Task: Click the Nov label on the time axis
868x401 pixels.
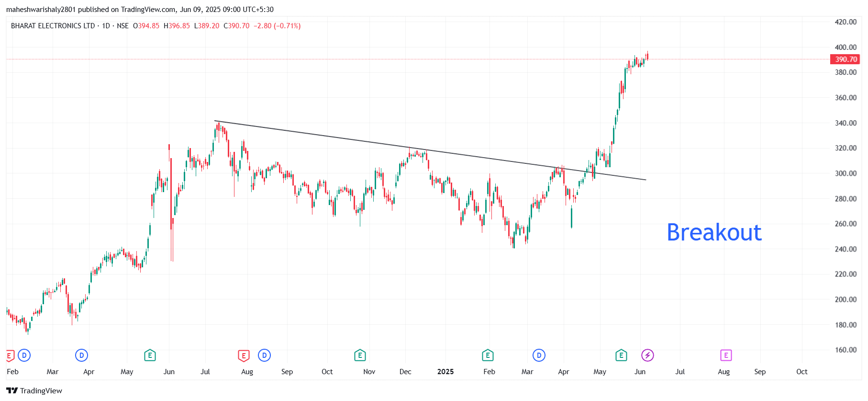Action: click(369, 372)
